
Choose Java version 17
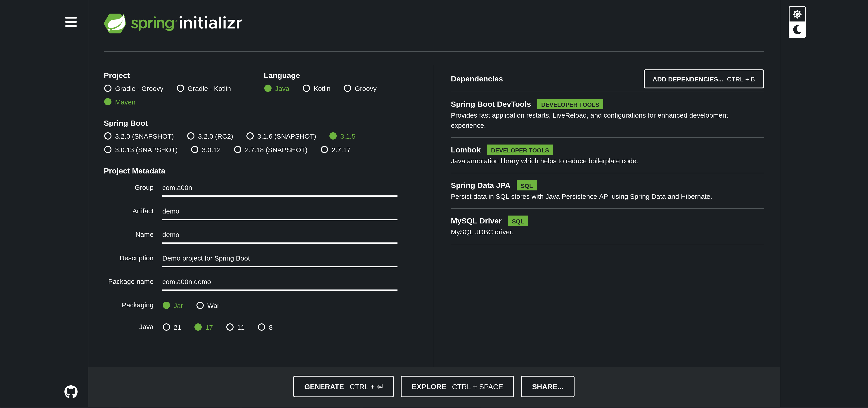coord(203,327)
